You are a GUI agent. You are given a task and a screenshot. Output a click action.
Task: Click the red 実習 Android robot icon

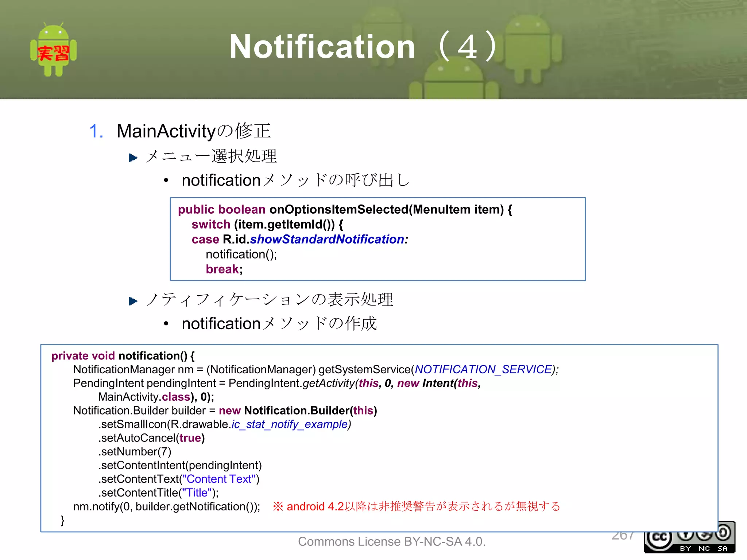pyautogui.click(x=53, y=50)
